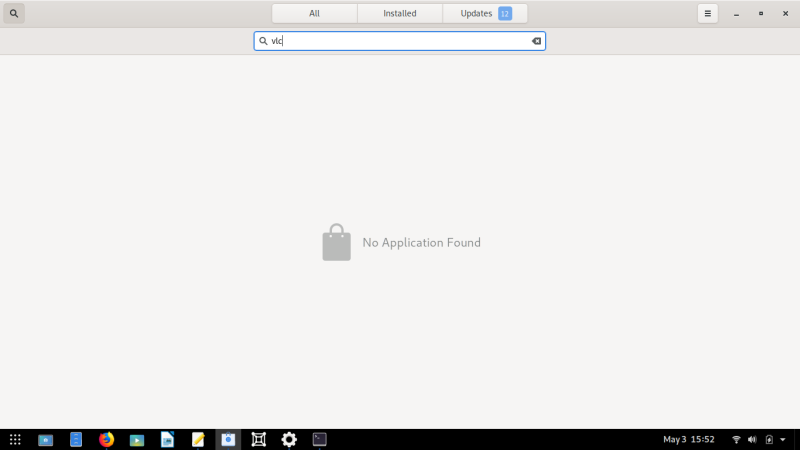800x450 pixels.
Task: Click the volume speaker icon
Action: [x=752, y=439]
